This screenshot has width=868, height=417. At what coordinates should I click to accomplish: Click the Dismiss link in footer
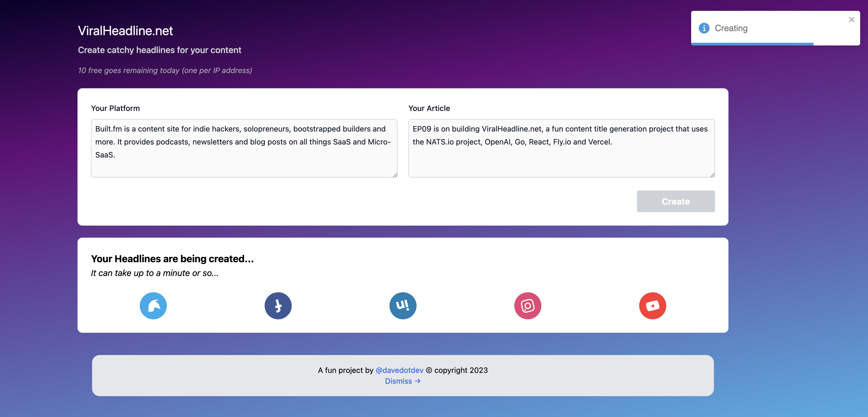pyautogui.click(x=403, y=381)
